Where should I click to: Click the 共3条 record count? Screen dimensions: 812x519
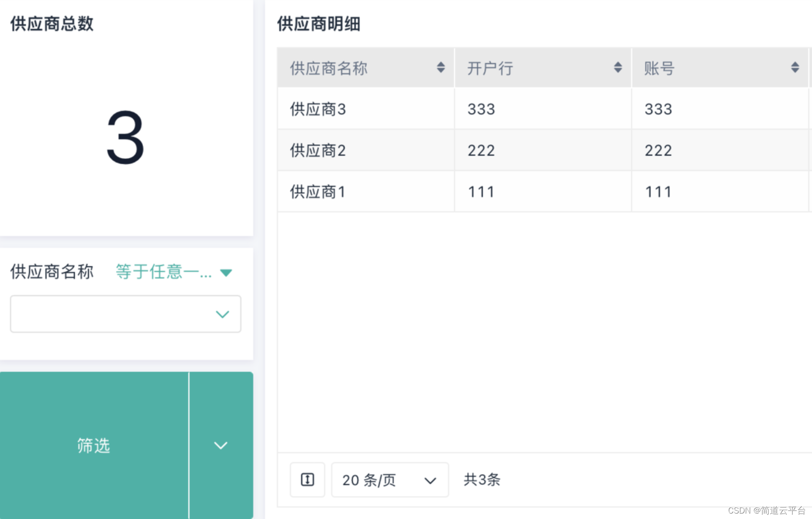coord(482,480)
